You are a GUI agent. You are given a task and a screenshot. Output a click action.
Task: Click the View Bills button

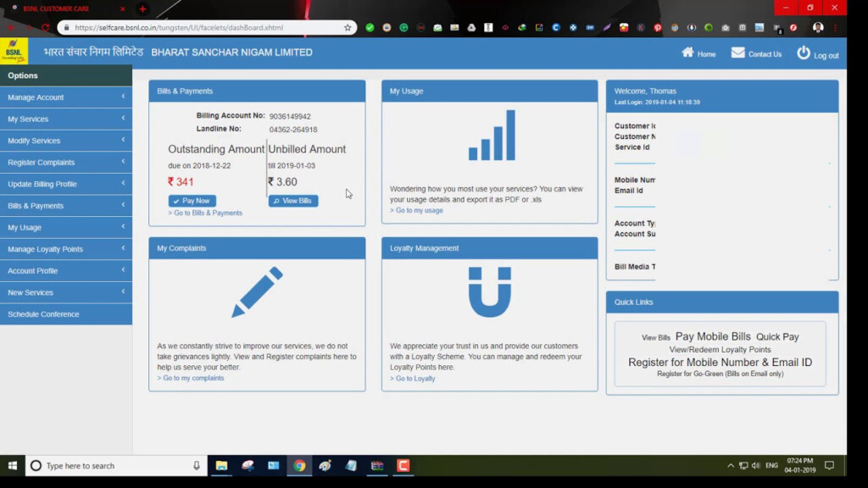click(x=292, y=201)
